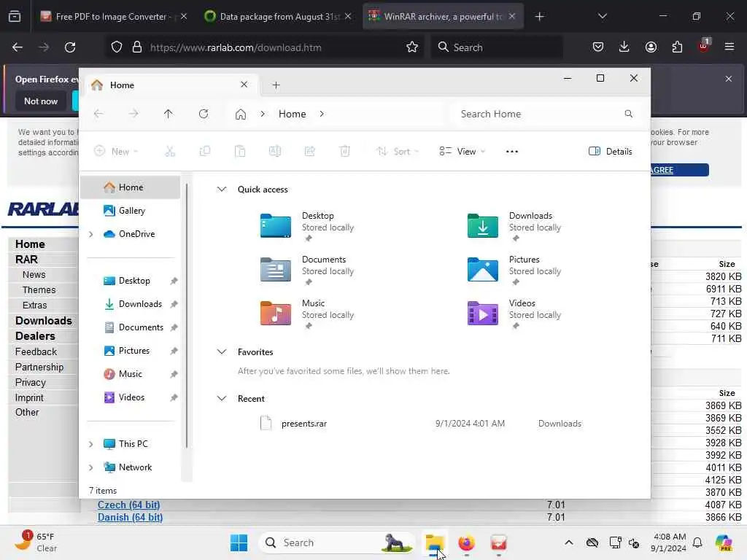Collapse the Quick access section
The width and height of the screenshot is (747, 560).
pos(222,189)
